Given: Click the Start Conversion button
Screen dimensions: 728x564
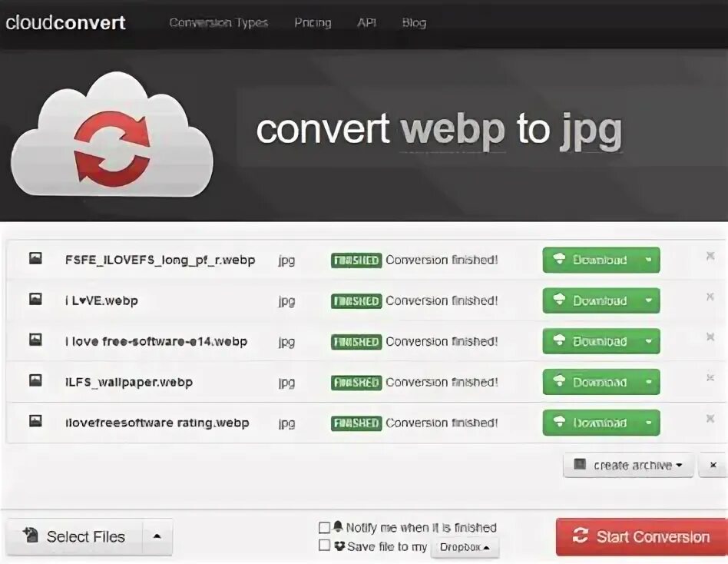Looking at the screenshot, I should [642, 536].
